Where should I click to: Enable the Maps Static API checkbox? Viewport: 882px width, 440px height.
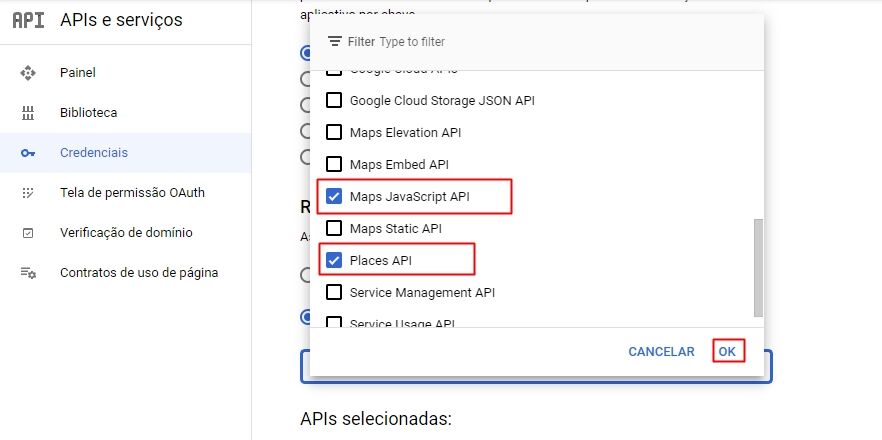pos(334,228)
